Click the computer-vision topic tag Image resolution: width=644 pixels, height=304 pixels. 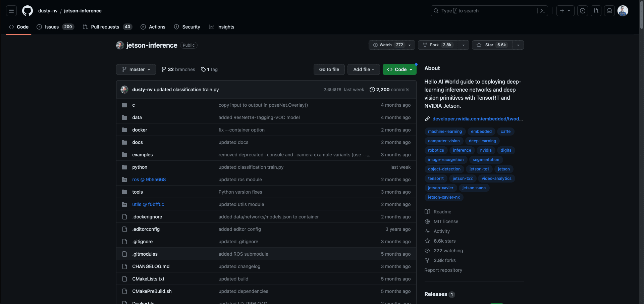click(444, 141)
